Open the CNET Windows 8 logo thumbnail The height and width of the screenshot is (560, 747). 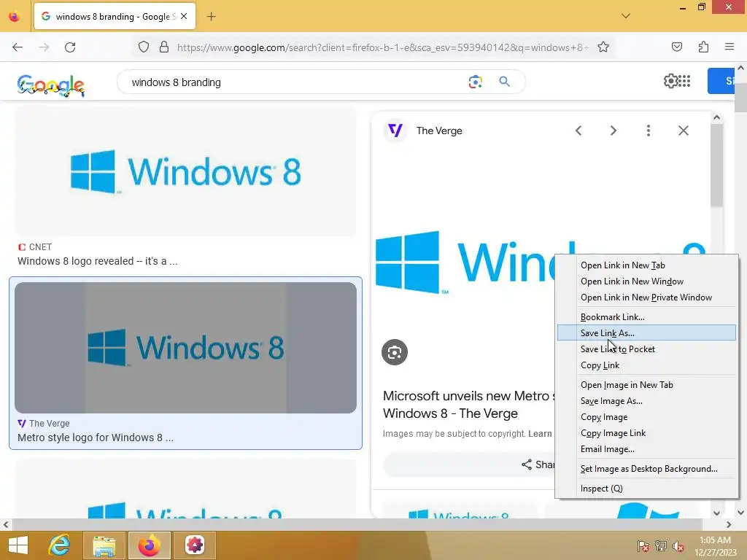pyautogui.click(x=185, y=171)
